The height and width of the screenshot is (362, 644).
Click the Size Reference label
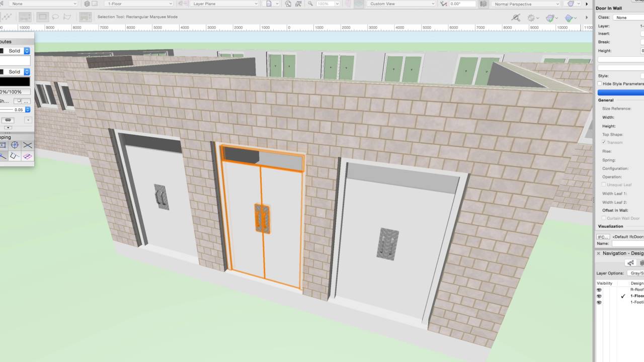tap(617, 109)
